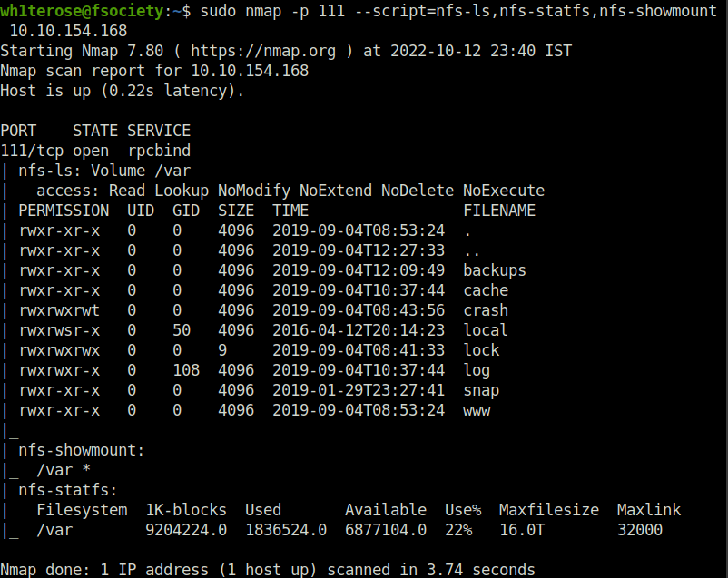Screen dimensions: 728x578
Task: Click the rwxrwsr-x permission string
Action: tap(59, 330)
